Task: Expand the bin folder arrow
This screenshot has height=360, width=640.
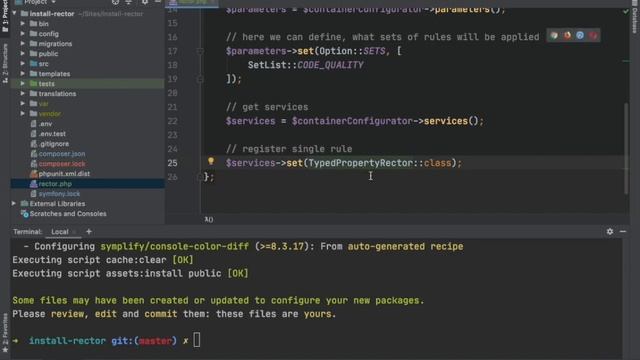Action: click(23, 24)
